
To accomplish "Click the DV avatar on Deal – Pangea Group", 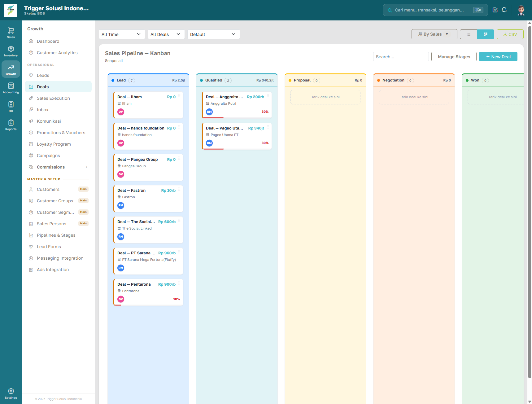I will [121, 174].
